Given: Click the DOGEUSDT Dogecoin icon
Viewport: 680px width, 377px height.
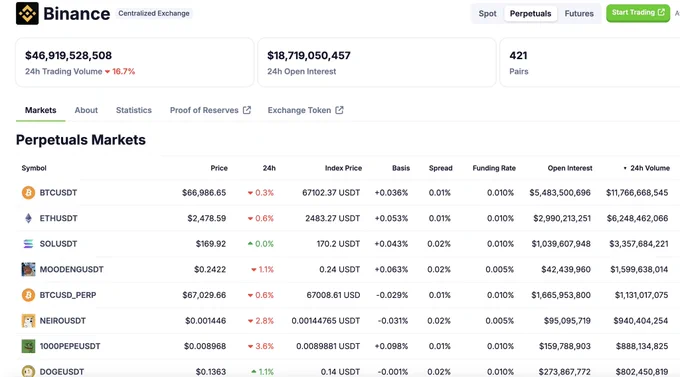Looking at the screenshot, I should [x=28, y=371].
